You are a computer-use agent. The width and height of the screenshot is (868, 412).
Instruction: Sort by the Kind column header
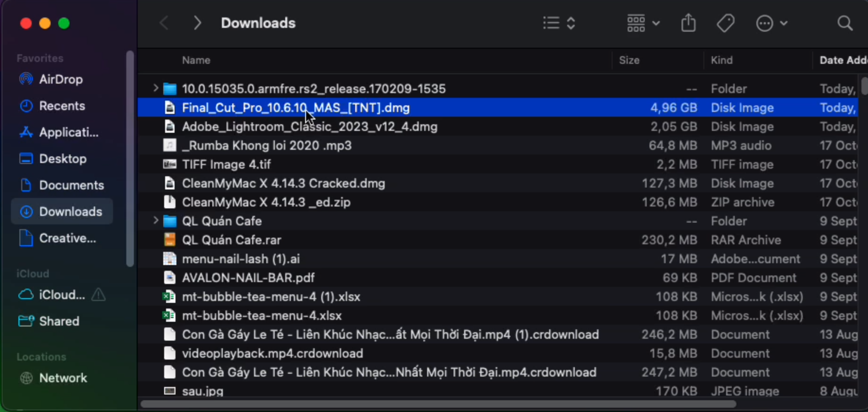722,60
